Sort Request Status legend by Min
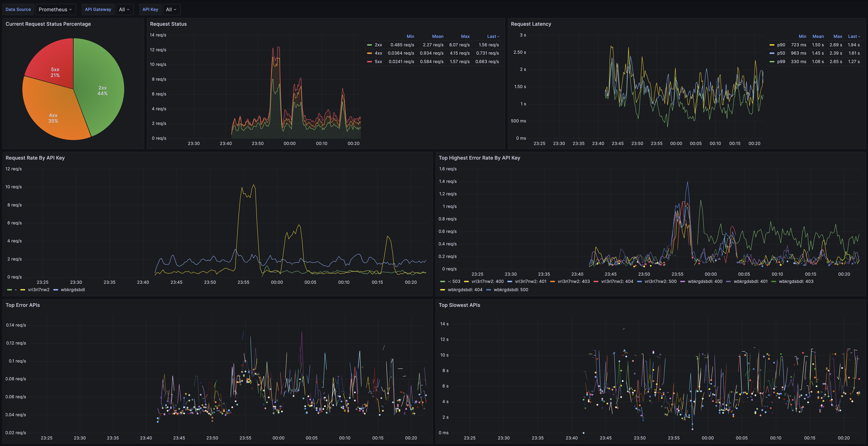 click(410, 36)
